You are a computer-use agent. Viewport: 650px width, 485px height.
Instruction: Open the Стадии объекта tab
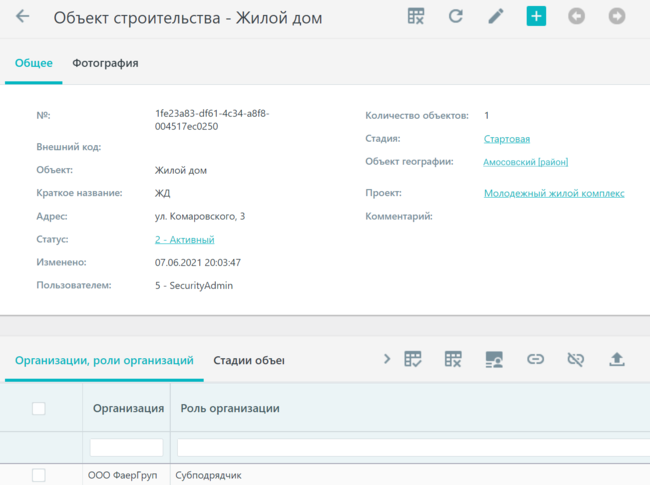click(x=249, y=360)
